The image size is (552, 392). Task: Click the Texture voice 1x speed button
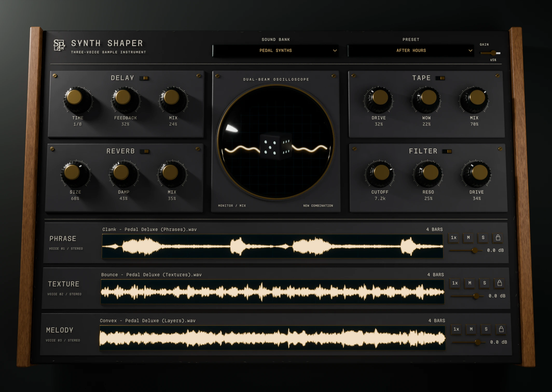[455, 283]
